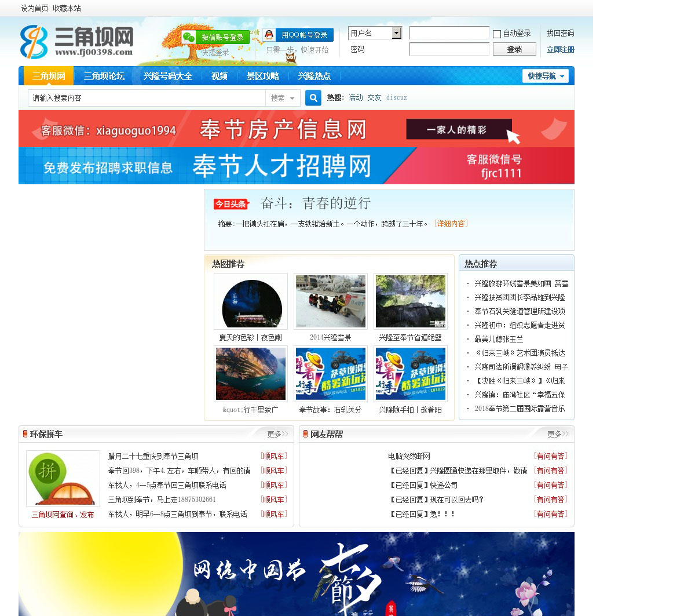
Task: Open the 视频 nav tab
Action: click(x=220, y=76)
